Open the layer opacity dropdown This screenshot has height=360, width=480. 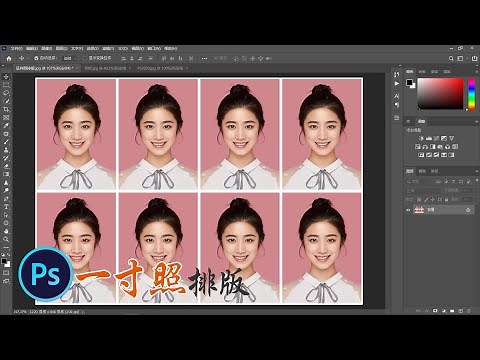tap(467, 190)
